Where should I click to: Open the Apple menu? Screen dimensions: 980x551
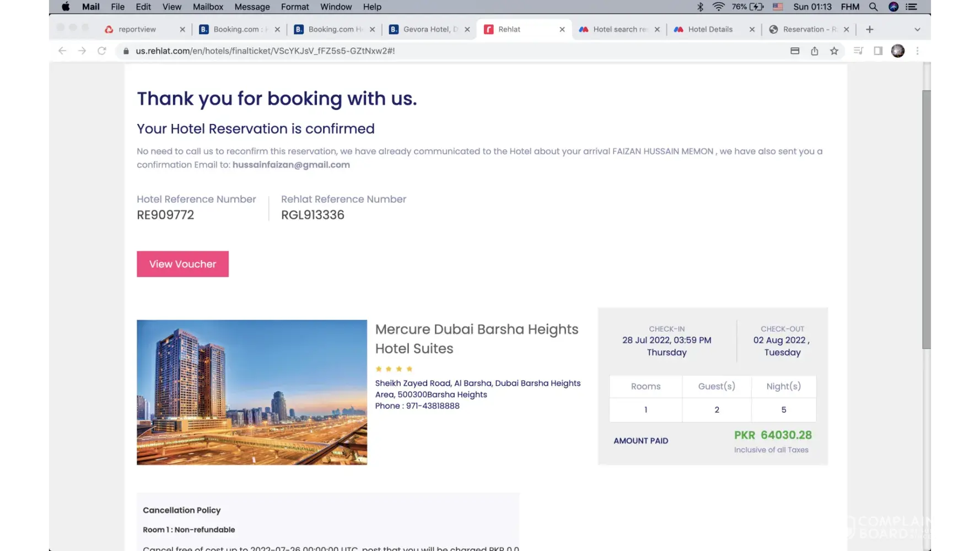click(66, 7)
